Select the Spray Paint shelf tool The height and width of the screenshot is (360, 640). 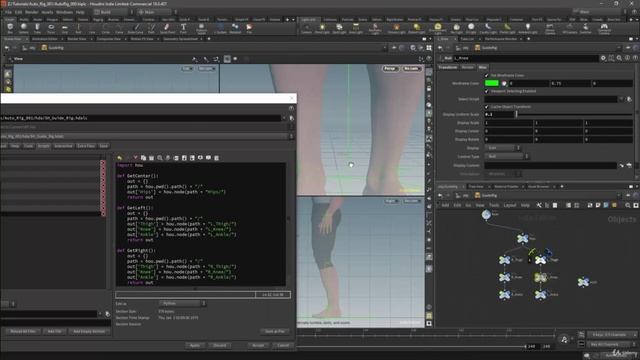pyautogui.click(x=167, y=28)
